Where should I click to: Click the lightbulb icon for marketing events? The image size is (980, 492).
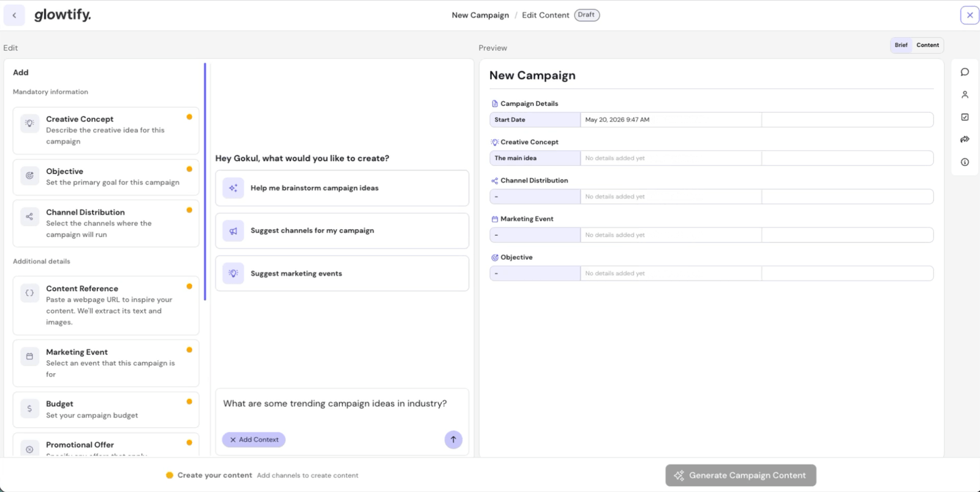(233, 273)
